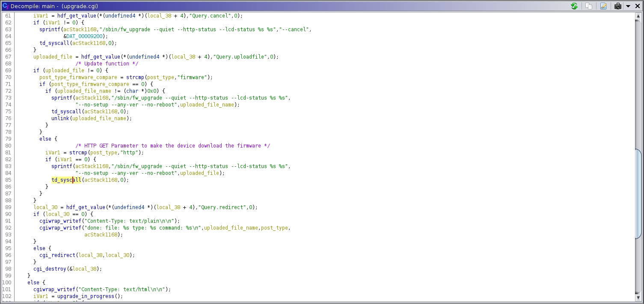The height and width of the screenshot is (304, 644).
Task: Click post_type argument on line 92
Action: click(x=274, y=228)
